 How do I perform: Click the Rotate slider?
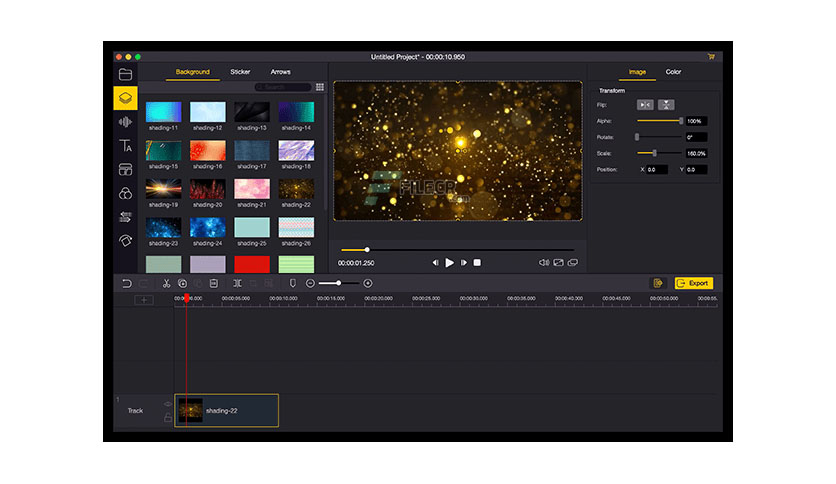point(660,137)
